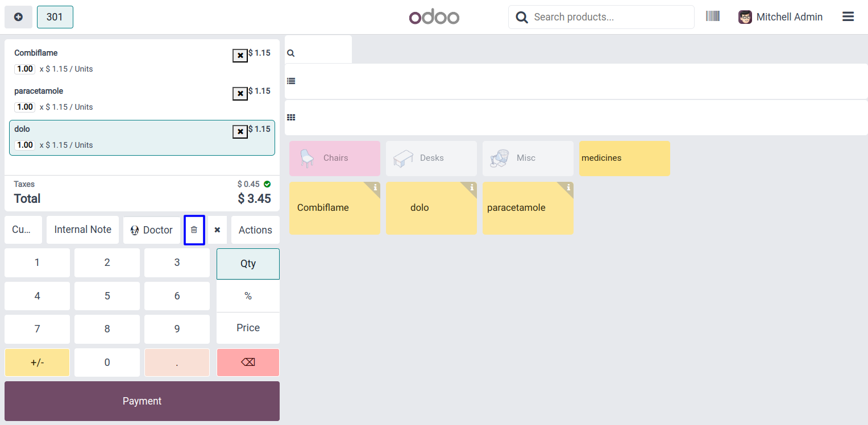Remove the Combiflame order line
868x425 pixels.
240,56
